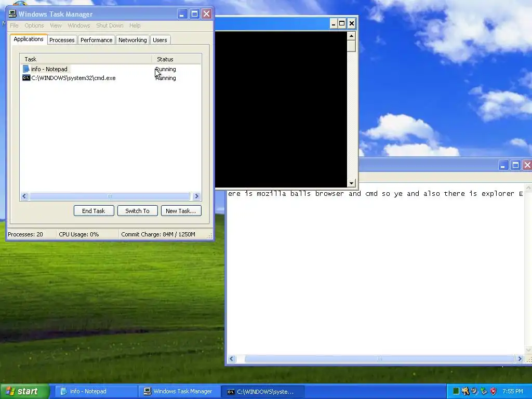Click "Commit Charge: 84M / 1250M" status text

point(158,234)
